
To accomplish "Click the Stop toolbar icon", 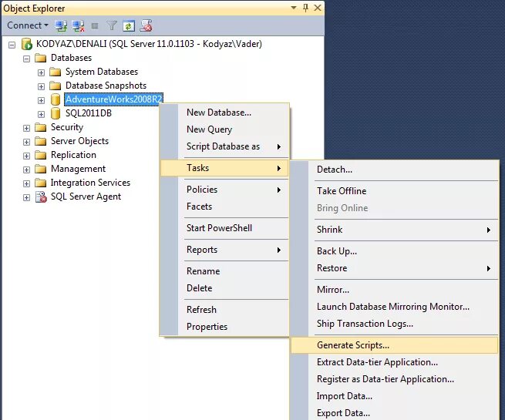I will tap(95, 25).
